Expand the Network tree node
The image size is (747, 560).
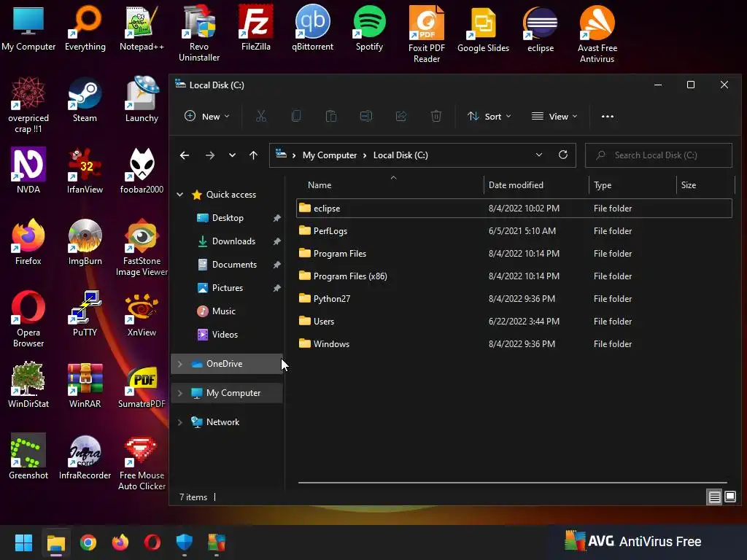[x=180, y=422]
